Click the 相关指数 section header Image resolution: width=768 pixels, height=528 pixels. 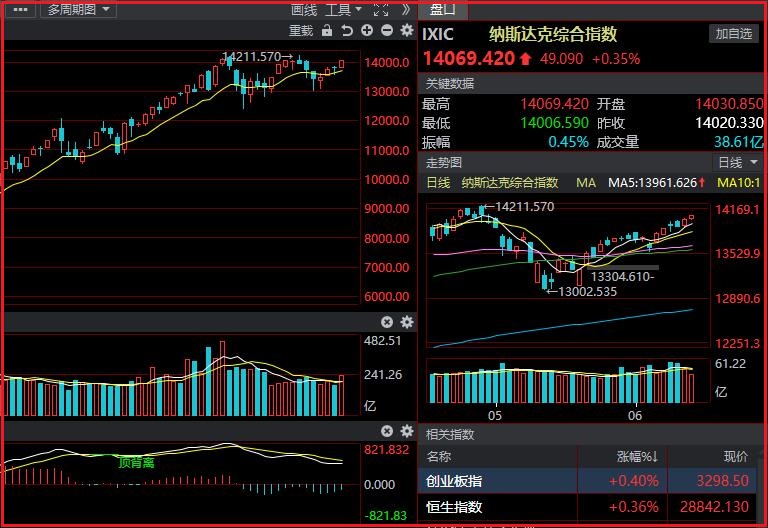(450, 434)
